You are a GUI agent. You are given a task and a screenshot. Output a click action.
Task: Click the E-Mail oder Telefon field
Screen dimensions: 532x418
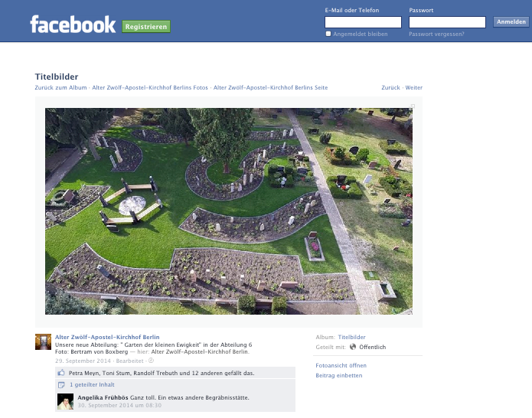[363, 22]
